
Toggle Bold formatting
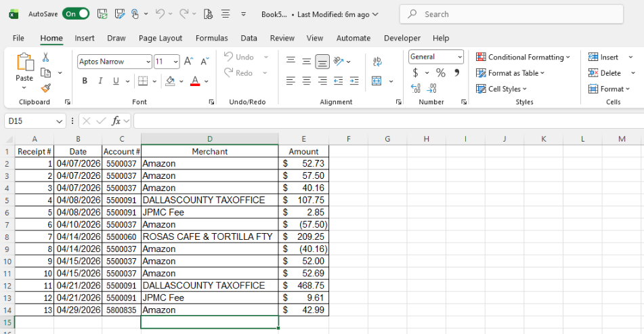[x=85, y=81]
